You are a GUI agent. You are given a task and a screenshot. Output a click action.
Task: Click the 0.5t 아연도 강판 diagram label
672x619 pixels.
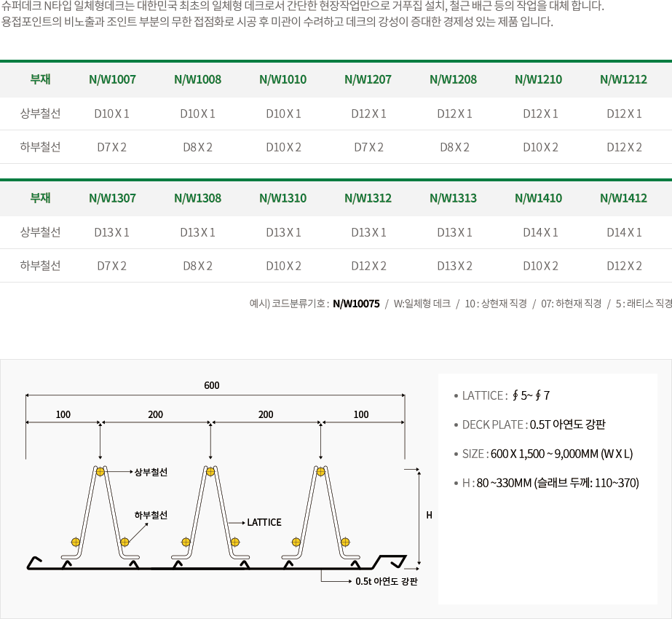[387, 581]
